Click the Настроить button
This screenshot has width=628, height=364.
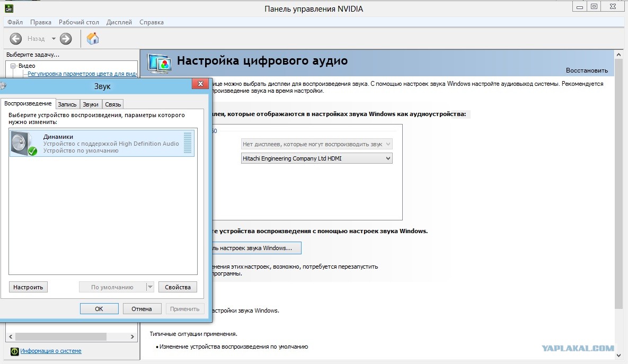pos(28,287)
